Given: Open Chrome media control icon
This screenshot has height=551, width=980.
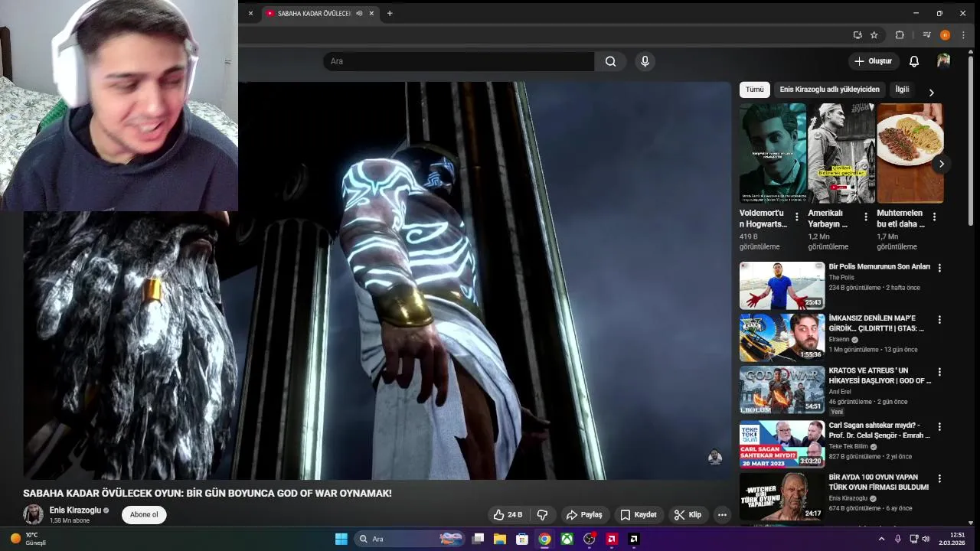Looking at the screenshot, I should pos(926,34).
